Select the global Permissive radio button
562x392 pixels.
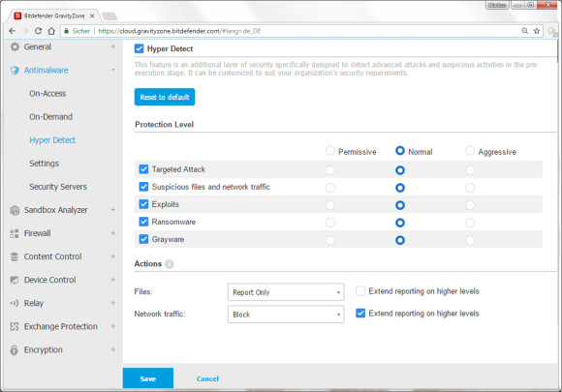click(x=330, y=151)
